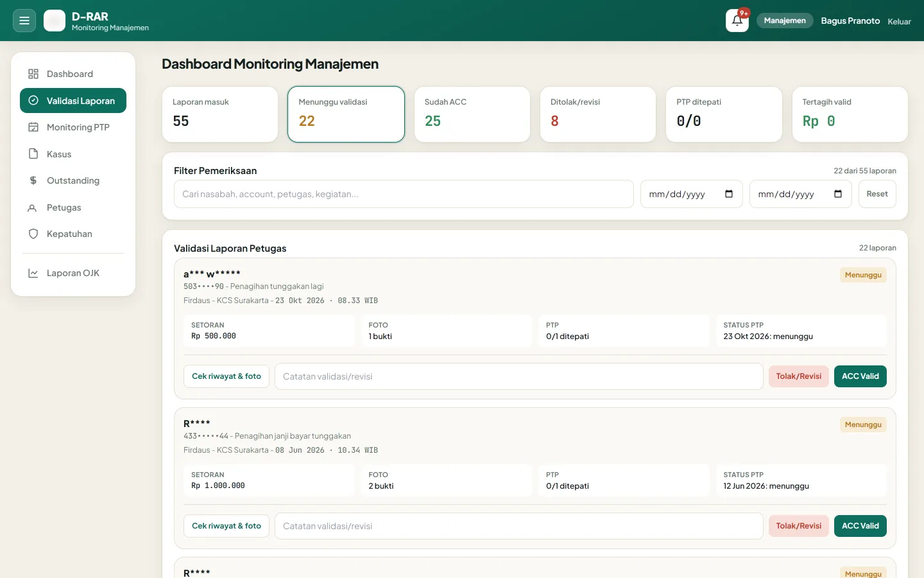Select the Tertagih valid card
Image resolution: width=924 pixels, height=578 pixels.
[850, 114]
